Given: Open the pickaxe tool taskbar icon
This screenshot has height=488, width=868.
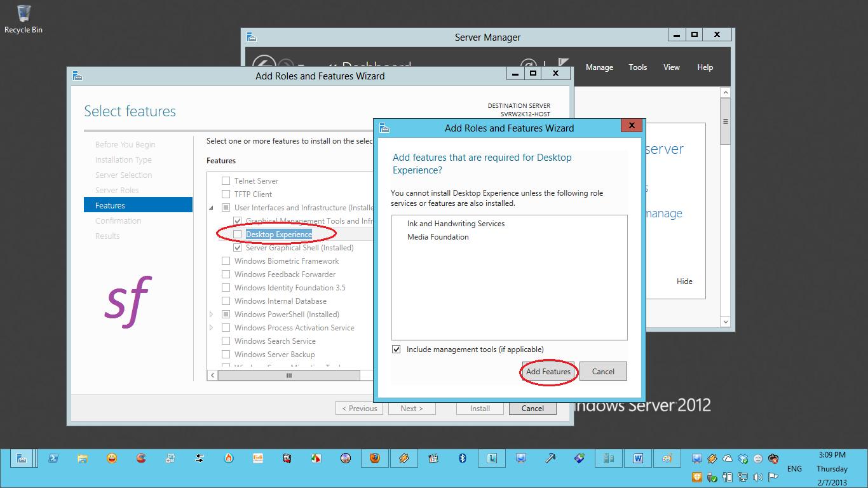Looking at the screenshot, I should tap(550, 458).
